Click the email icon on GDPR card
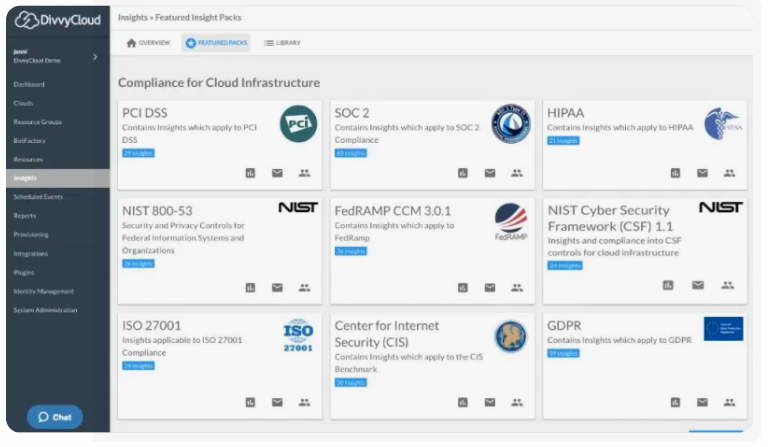 [x=702, y=402]
